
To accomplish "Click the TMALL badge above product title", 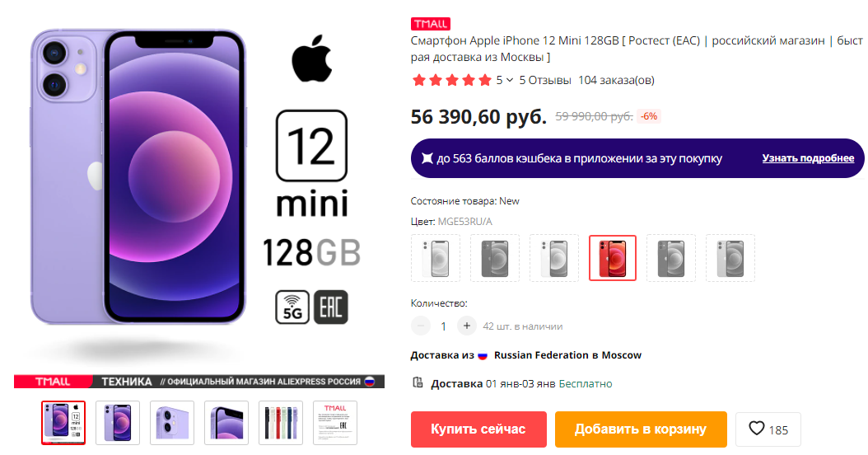I will coord(430,24).
